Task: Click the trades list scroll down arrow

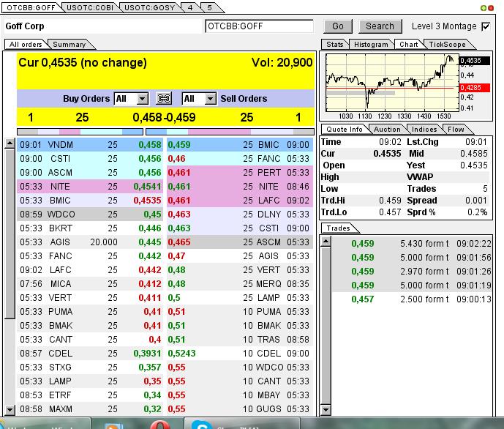Action: pyautogui.click(x=326, y=410)
